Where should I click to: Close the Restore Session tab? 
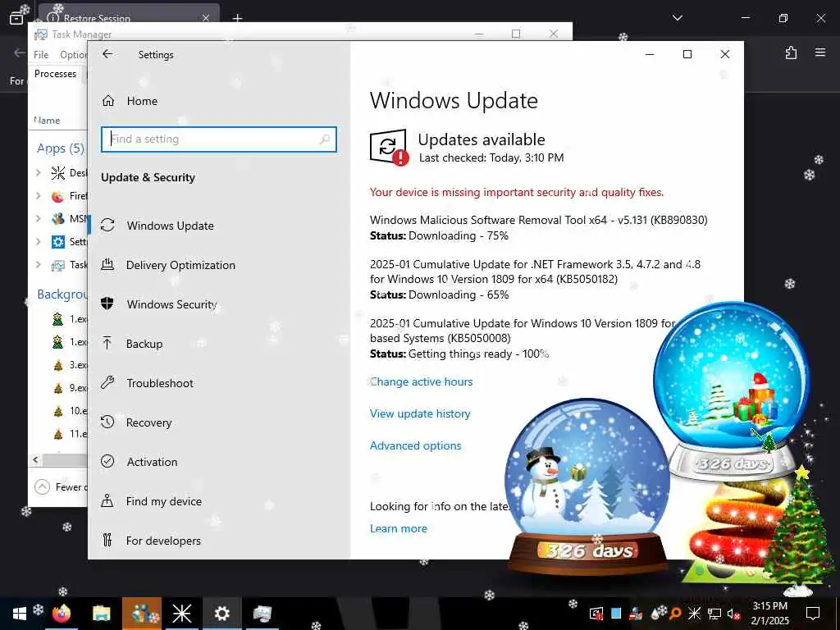(x=206, y=18)
